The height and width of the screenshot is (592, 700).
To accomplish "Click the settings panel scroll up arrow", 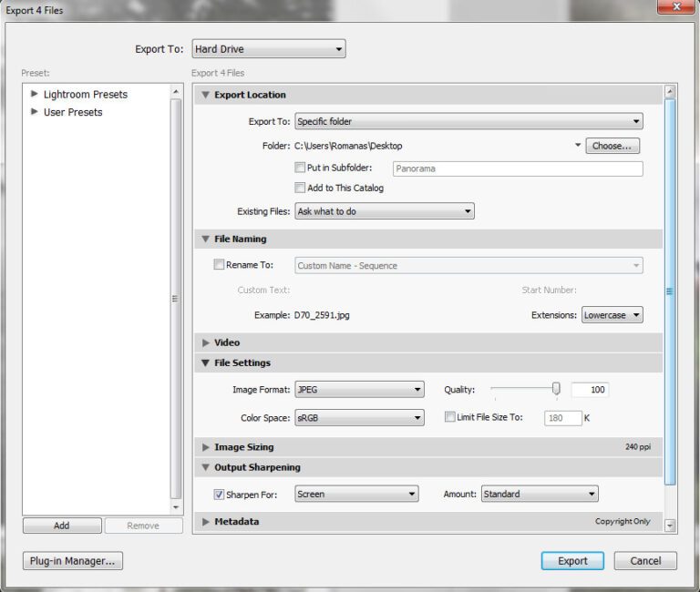I will pyautogui.click(x=670, y=92).
